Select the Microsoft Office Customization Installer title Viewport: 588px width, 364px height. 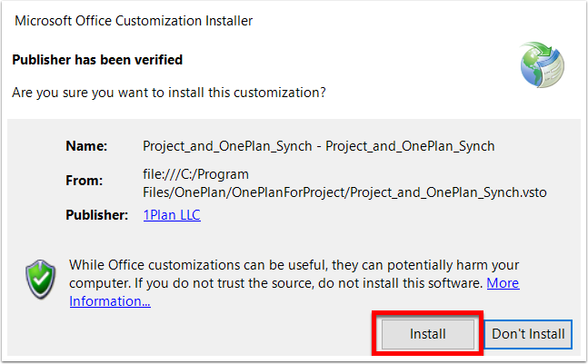pos(134,21)
